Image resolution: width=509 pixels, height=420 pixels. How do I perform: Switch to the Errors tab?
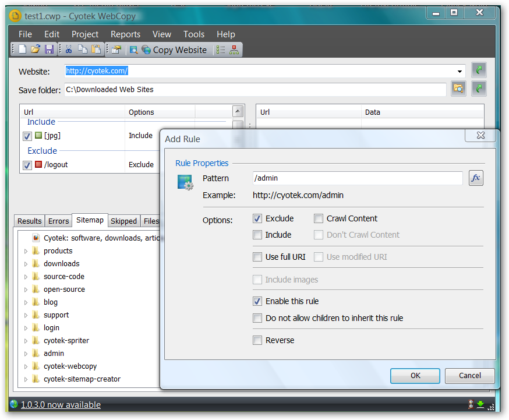(59, 221)
